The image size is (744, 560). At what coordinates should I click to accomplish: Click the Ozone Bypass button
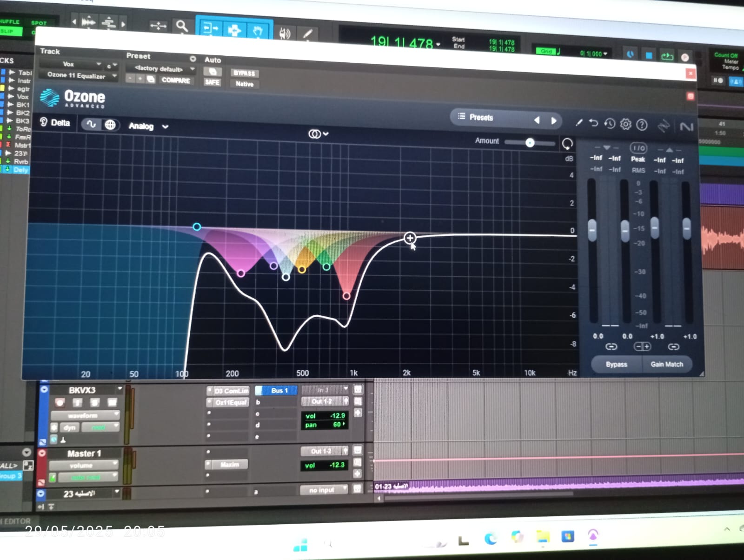pyautogui.click(x=617, y=364)
